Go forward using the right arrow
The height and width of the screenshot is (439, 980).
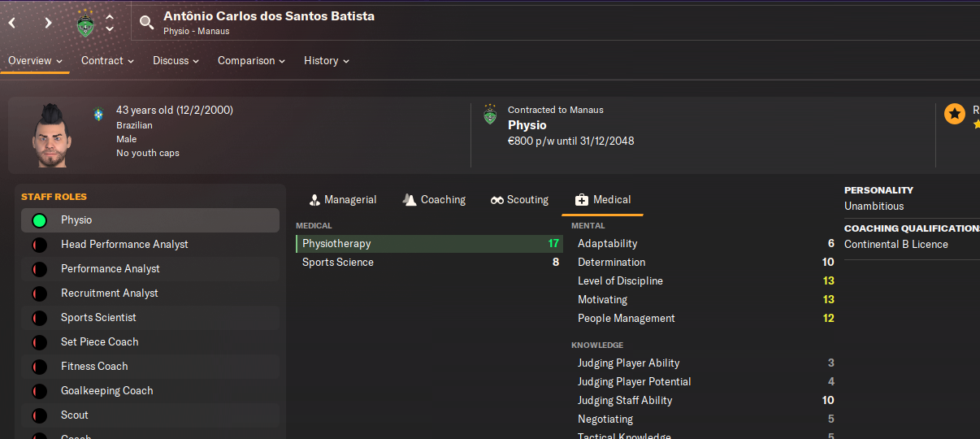point(48,23)
